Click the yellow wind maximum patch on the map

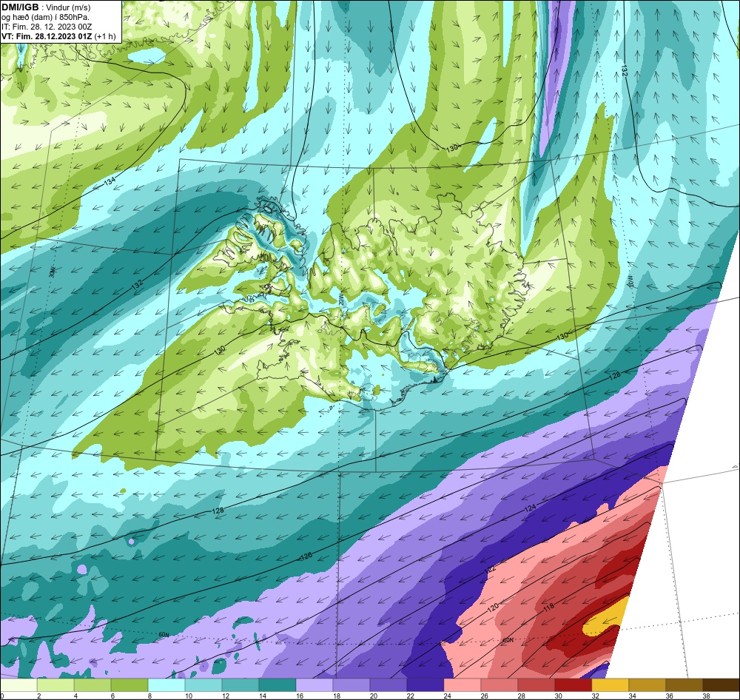607,618
